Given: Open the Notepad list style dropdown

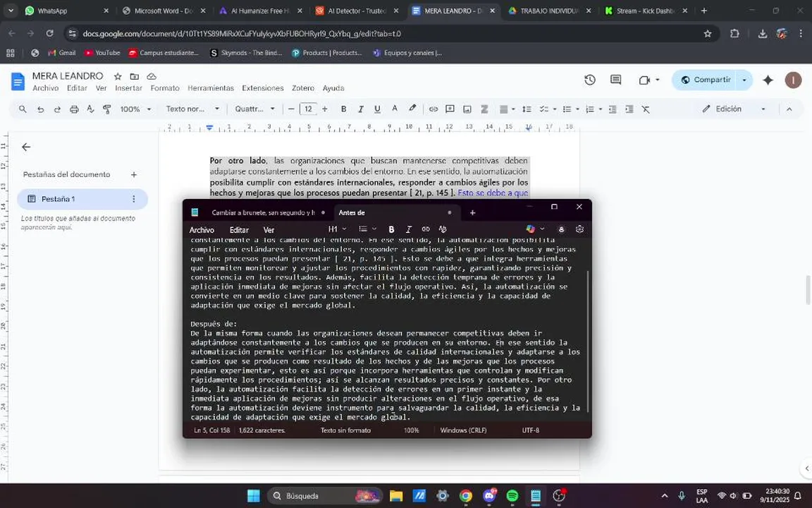Looking at the screenshot, I should [x=368, y=229].
